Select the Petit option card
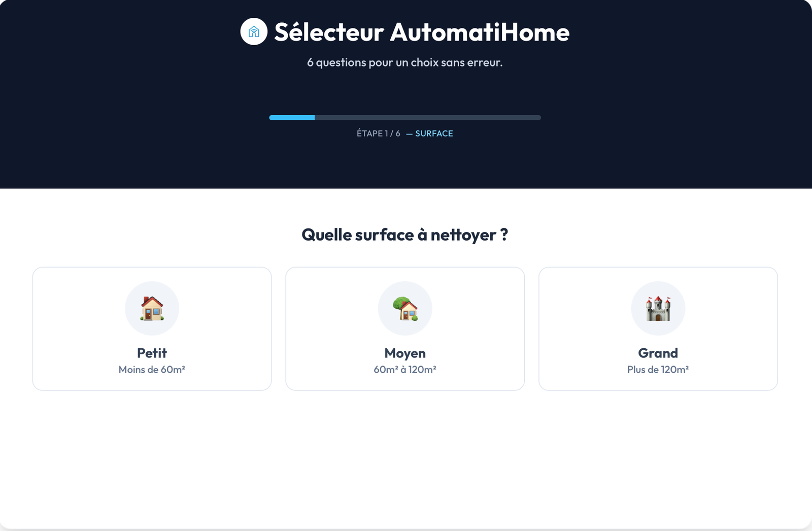812x531 pixels. coord(152,328)
